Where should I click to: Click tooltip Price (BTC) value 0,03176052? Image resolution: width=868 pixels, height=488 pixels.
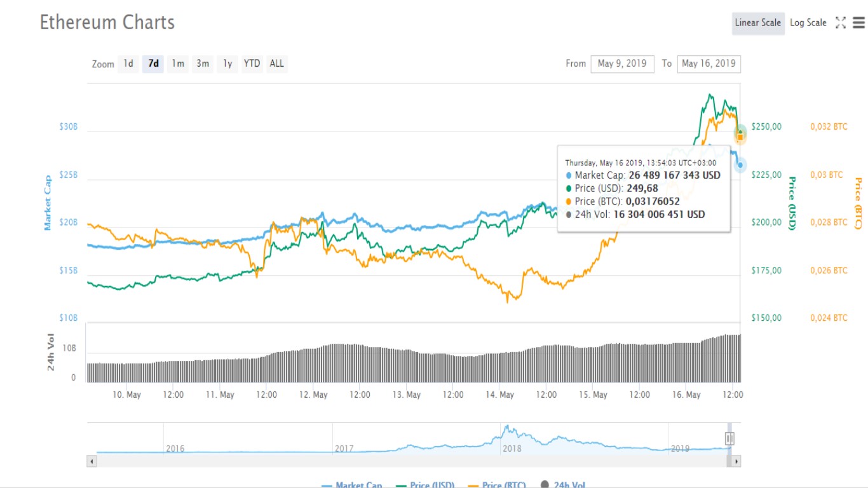[x=653, y=201]
